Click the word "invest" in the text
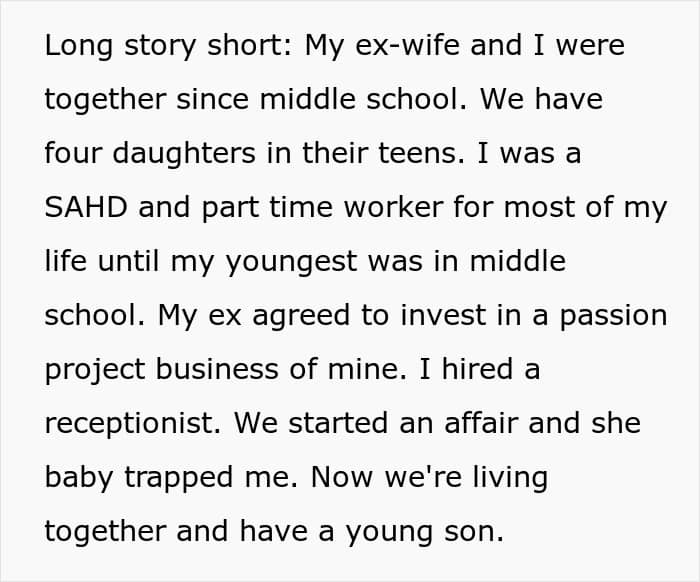 pyautogui.click(x=443, y=315)
